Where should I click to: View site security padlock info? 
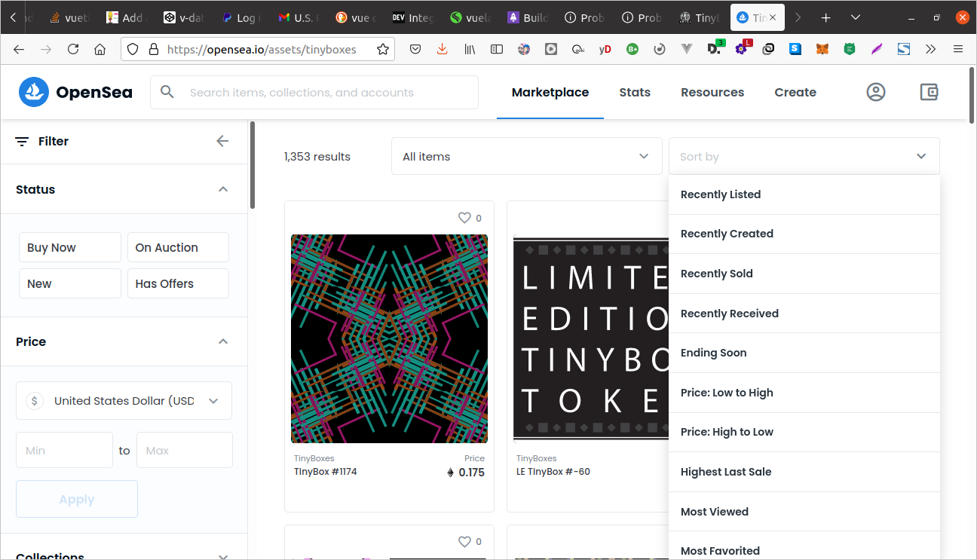pos(154,49)
